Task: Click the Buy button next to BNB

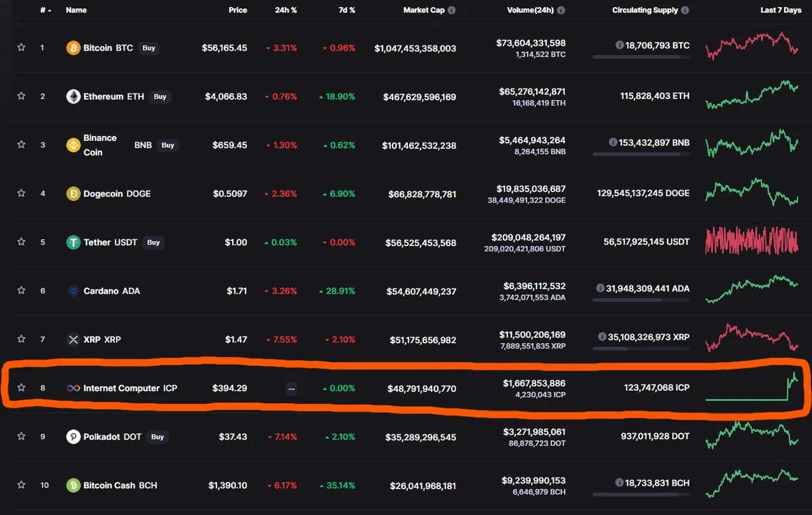Action: (x=167, y=145)
